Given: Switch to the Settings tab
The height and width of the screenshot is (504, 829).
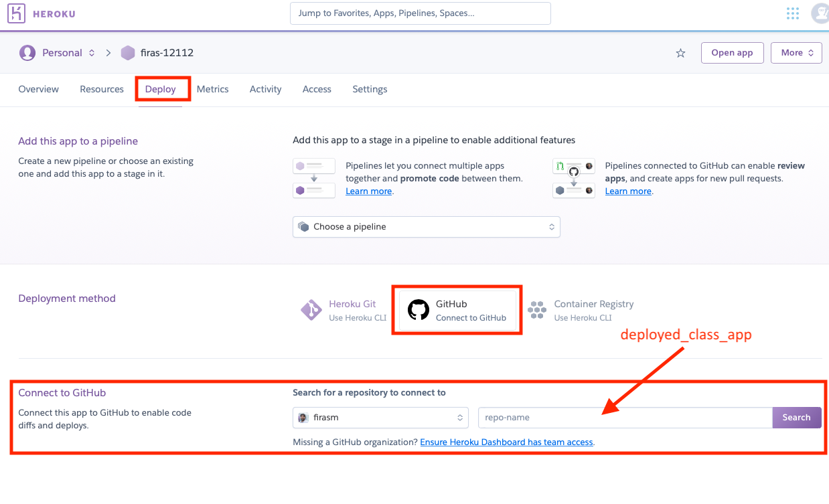Looking at the screenshot, I should pyautogui.click(x=370, y=89).
